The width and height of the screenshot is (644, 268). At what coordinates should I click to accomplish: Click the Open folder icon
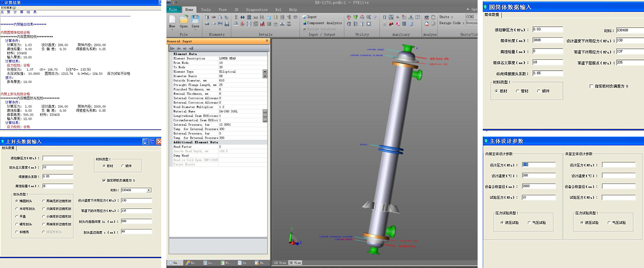tap(183, 20)
